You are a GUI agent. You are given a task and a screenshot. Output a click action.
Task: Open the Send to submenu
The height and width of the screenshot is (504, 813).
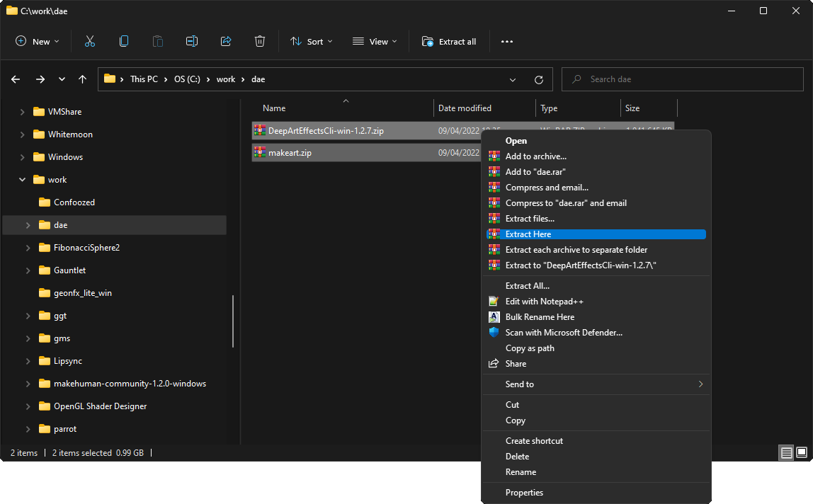[596, 384]
